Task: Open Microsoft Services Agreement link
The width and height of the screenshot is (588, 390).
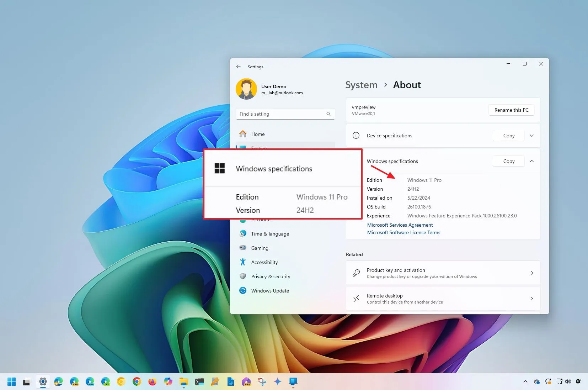Action: 400,225
